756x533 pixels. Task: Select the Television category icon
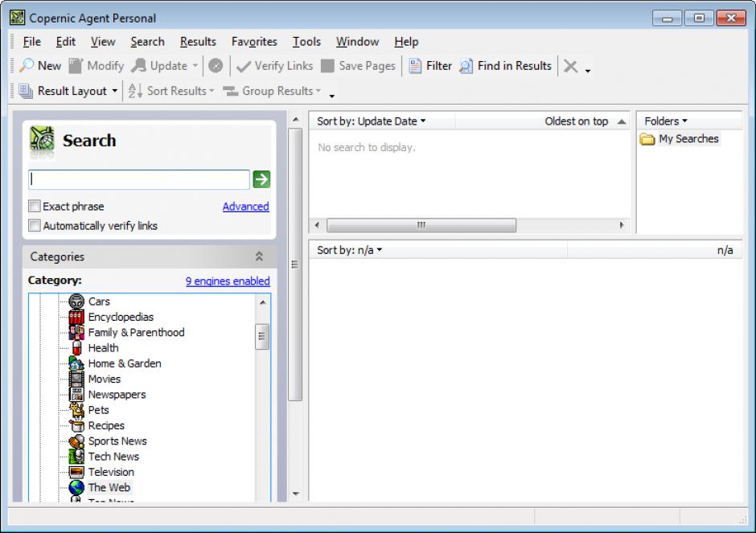[x=76, y=472]
